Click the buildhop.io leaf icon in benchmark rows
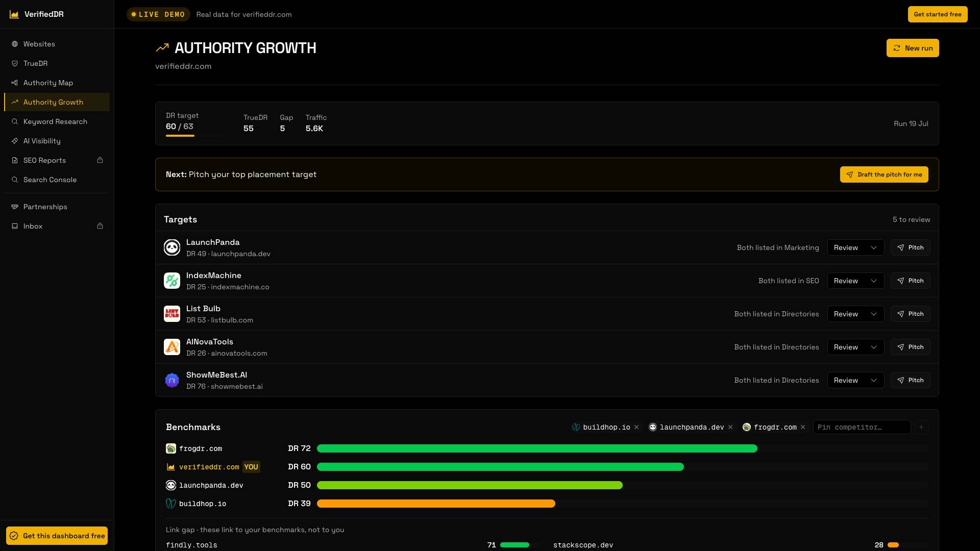This screenshot has height=551, width=980. [x=171, y=504]
